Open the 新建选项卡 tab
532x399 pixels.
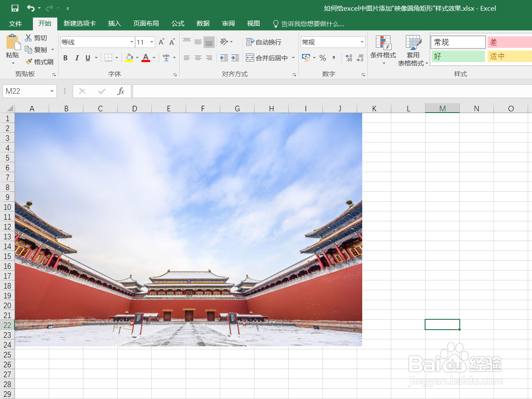(x=80, y=24)
